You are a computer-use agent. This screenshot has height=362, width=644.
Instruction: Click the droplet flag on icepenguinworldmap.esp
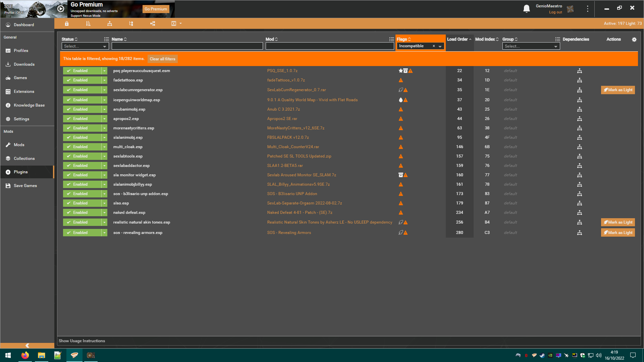coord(400,100)
